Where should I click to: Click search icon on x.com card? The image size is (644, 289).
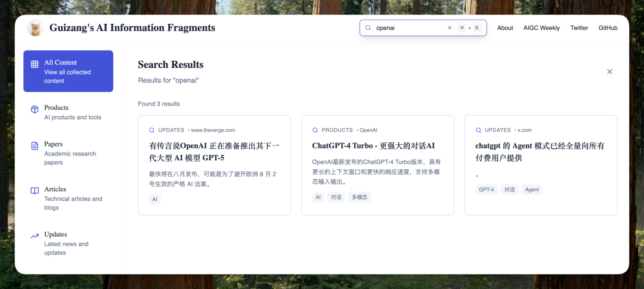pos(478,130)
